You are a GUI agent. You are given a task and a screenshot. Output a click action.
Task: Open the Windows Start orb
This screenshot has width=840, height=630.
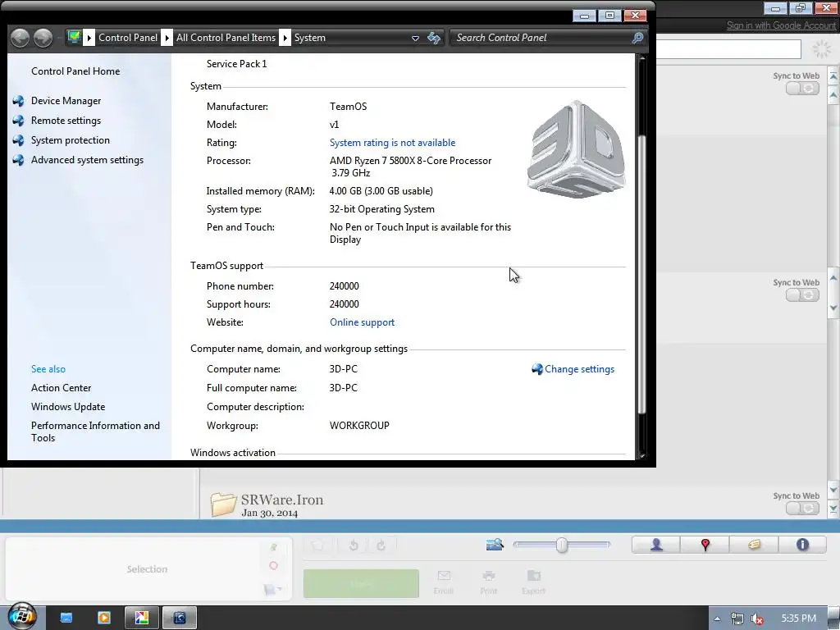[x=22, y=616]
